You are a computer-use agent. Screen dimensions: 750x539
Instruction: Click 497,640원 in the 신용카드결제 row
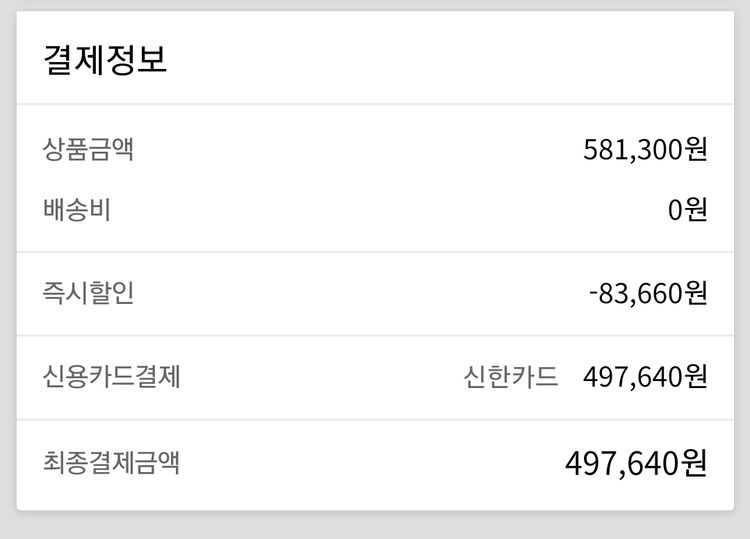coord(645,377)
